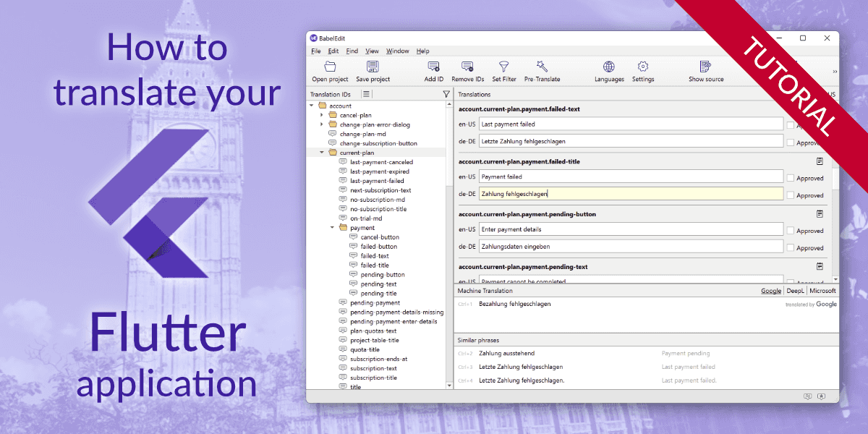
Task: Collapse the current-plan folder arrow
Action: (x=322, y=153)
